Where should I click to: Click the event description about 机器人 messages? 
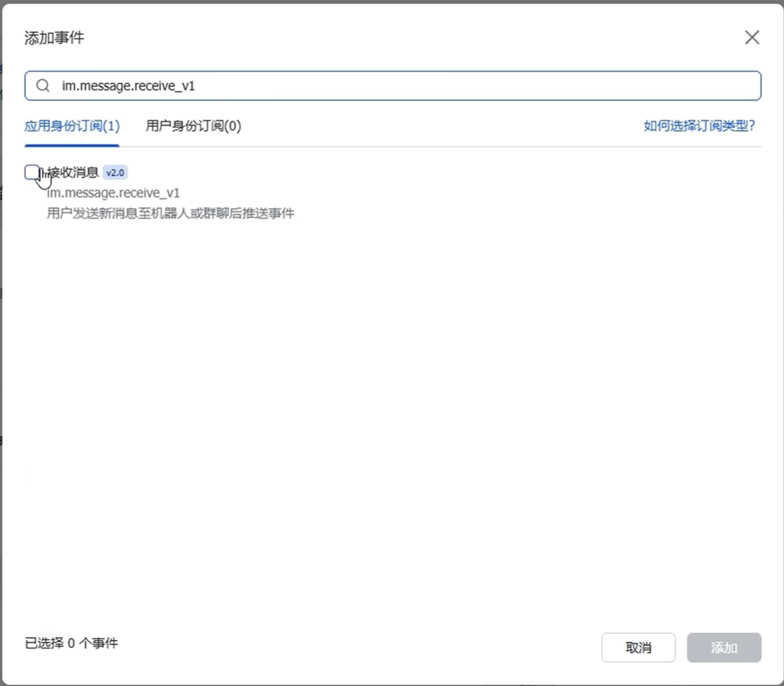click(171, 213)
